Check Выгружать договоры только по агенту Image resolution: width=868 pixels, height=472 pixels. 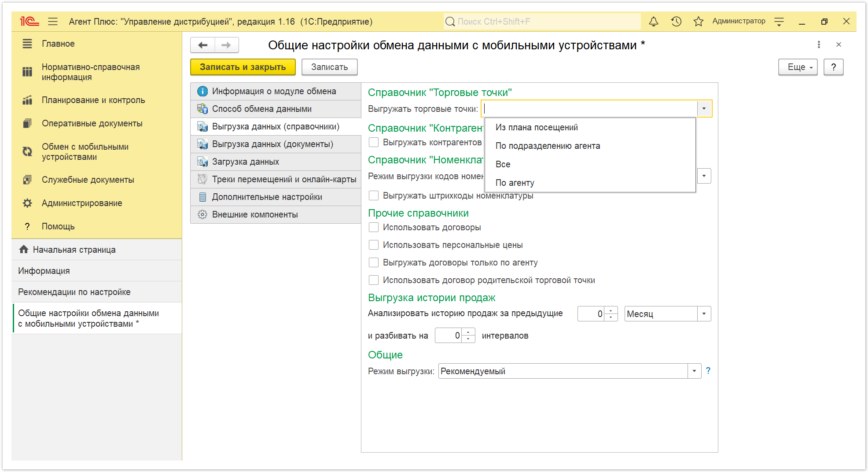tap(374, 262)
